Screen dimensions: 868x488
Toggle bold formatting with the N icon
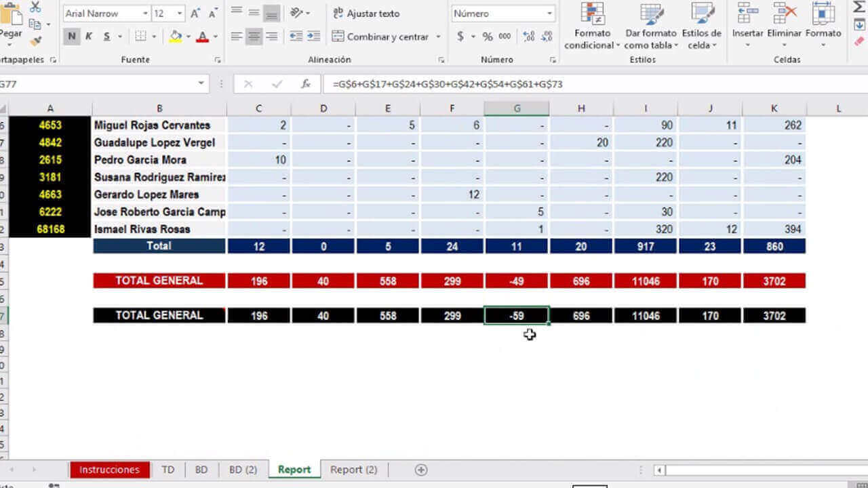72,37
